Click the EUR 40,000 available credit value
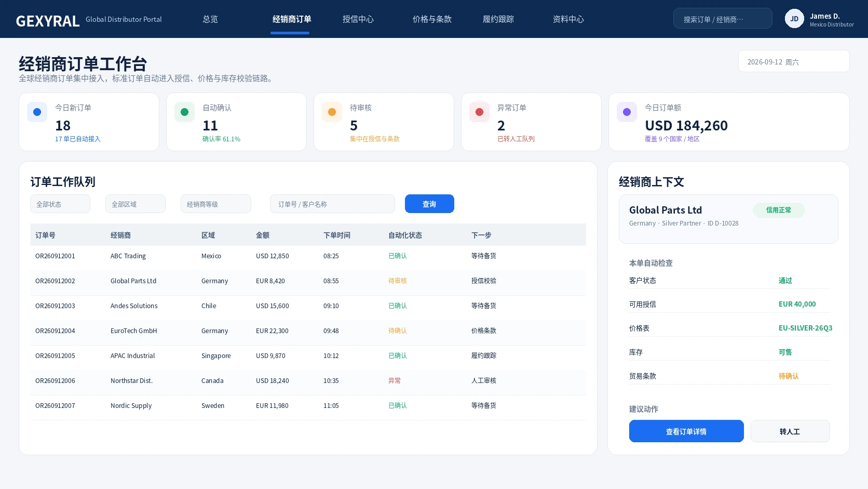Image resolution: width=868 pixels, height=489 pixels. (x=797, y=304)
